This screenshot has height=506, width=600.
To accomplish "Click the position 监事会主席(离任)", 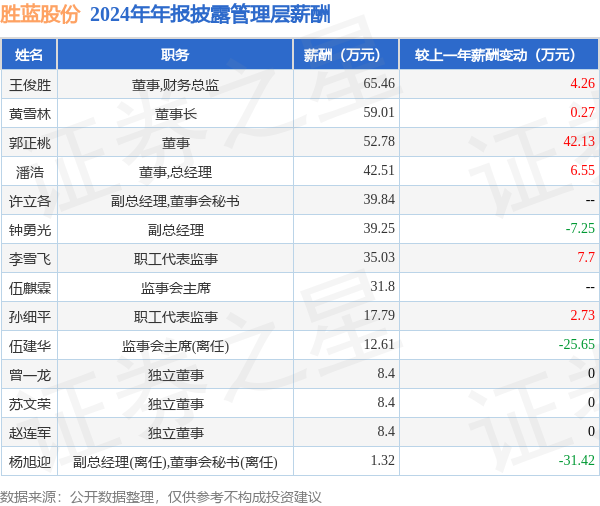I will (175, 346).
